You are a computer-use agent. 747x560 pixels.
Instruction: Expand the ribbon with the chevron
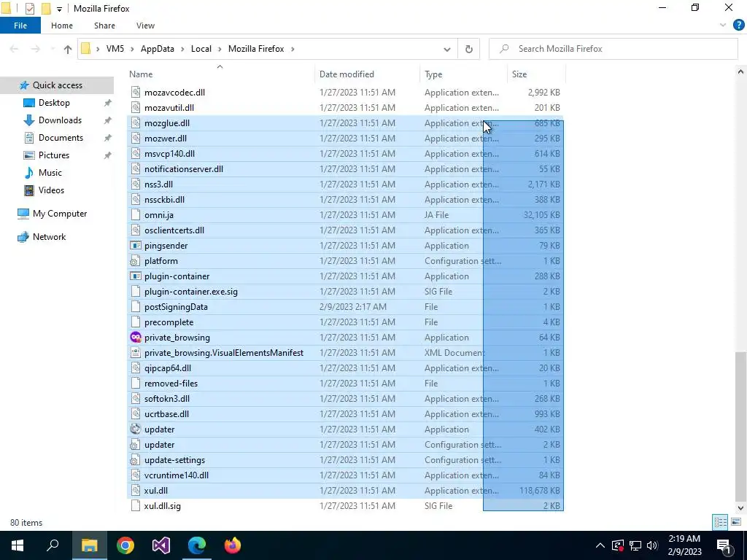coord(723,26)
